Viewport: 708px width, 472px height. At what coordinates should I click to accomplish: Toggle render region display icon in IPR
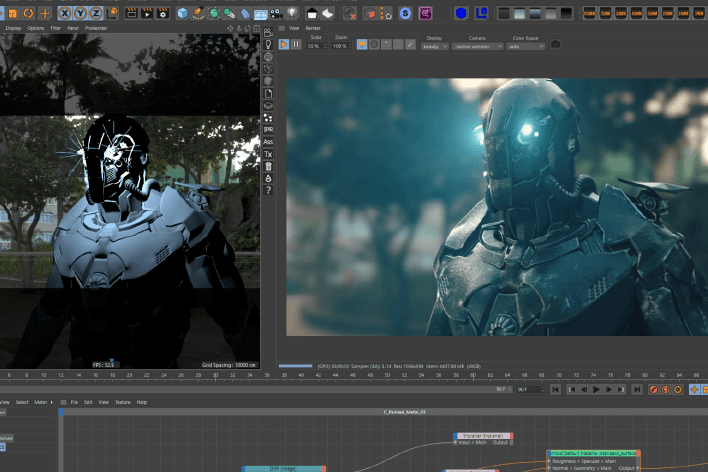pos(362,44)
